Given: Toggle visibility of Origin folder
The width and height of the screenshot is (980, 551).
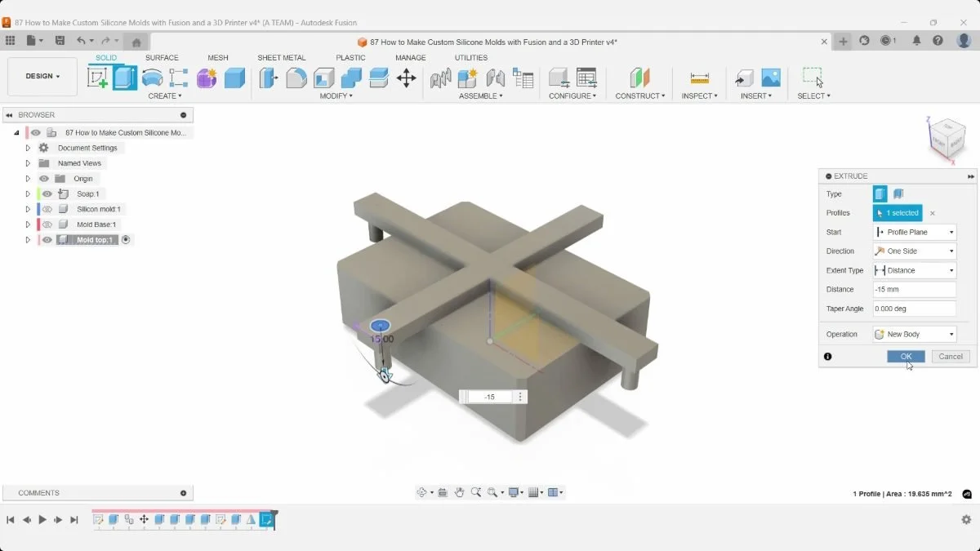Looking at the screenshot, I should pos(44,179).
